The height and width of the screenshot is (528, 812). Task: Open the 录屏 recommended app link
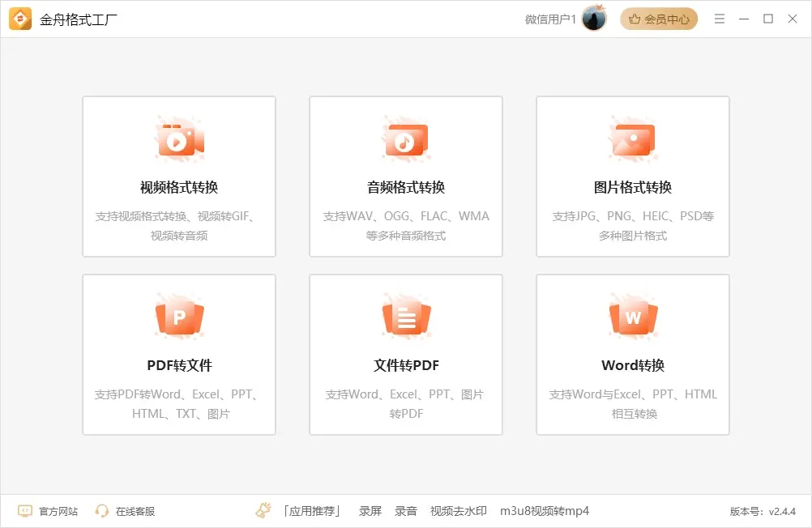tap(370, 511)
